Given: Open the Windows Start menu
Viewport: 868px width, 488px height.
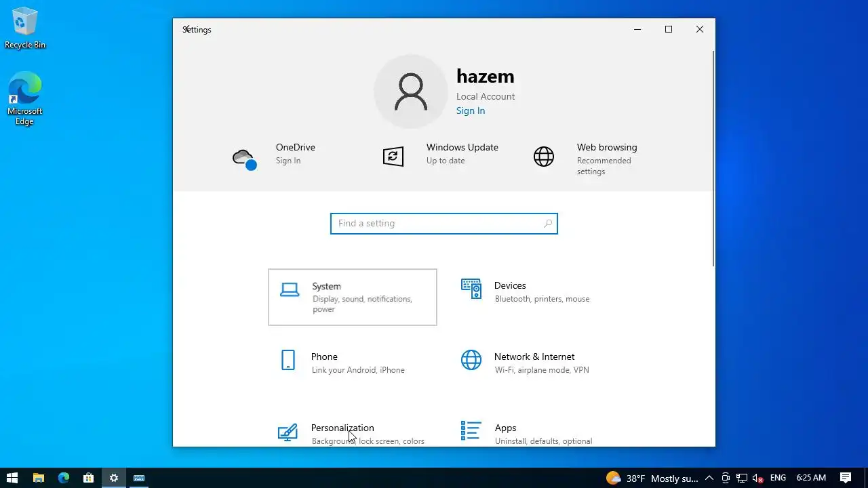Looking at the screenshot, I should pyautogui.click(x=12, y=478).
